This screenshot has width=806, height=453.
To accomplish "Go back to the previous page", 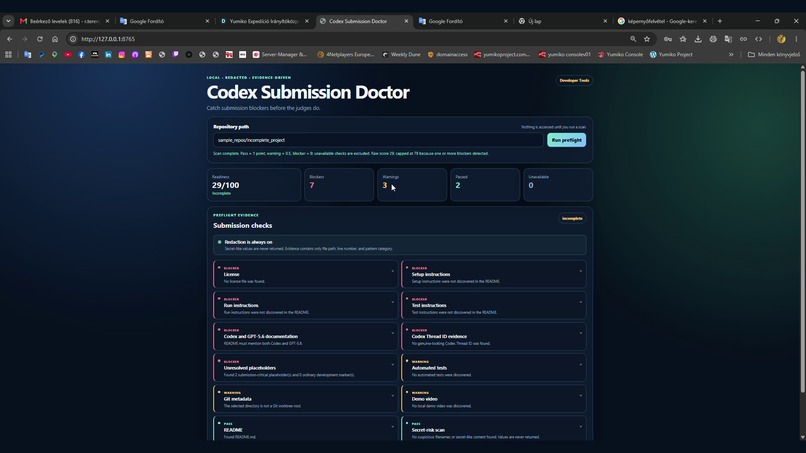I will coord(9,39).
